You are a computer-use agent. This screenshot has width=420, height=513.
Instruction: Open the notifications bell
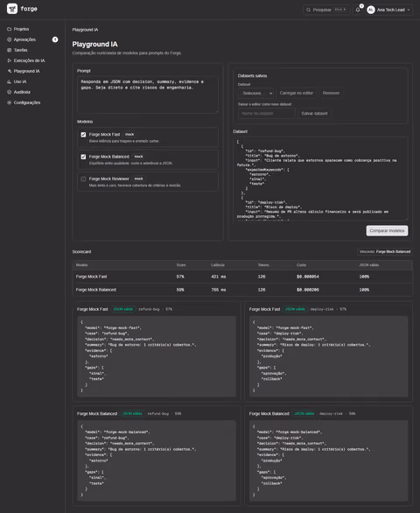point(358,10)
